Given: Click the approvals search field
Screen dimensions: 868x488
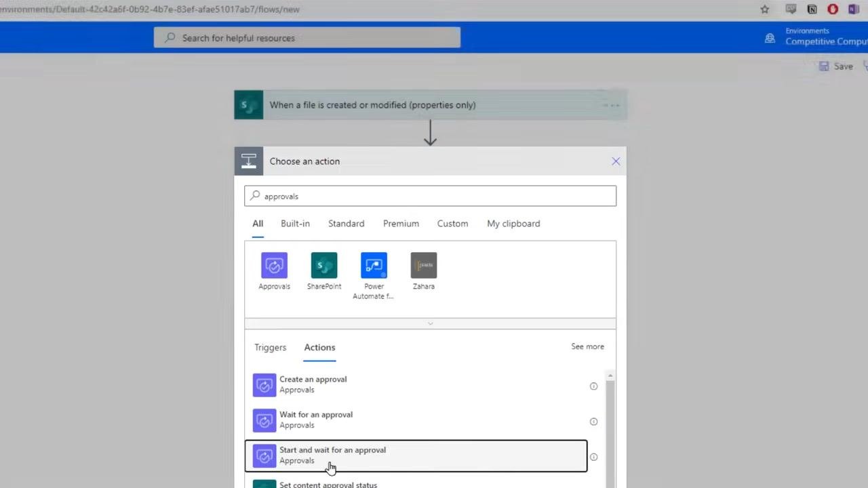Looking at the screenshot, I should 430,196.
